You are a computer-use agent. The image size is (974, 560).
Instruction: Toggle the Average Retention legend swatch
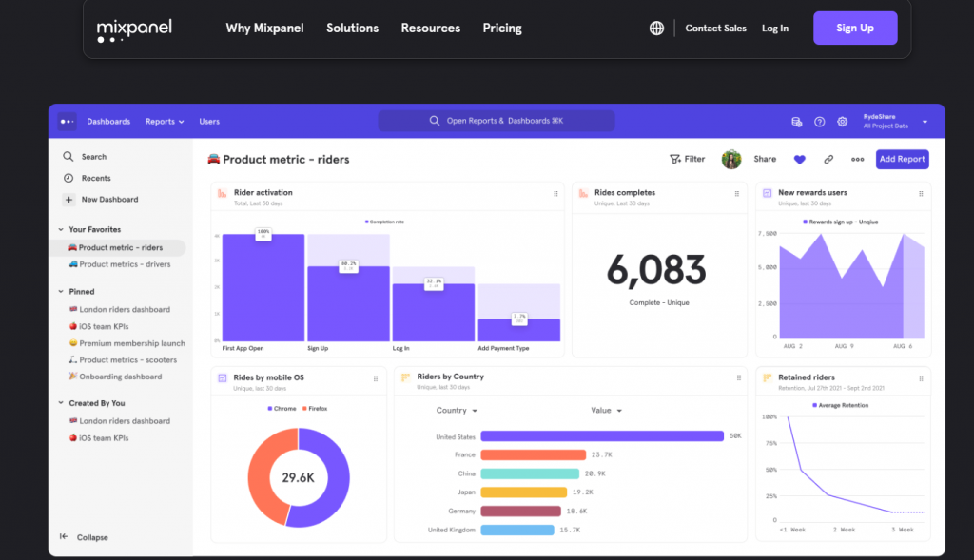[x=814, y=405]
